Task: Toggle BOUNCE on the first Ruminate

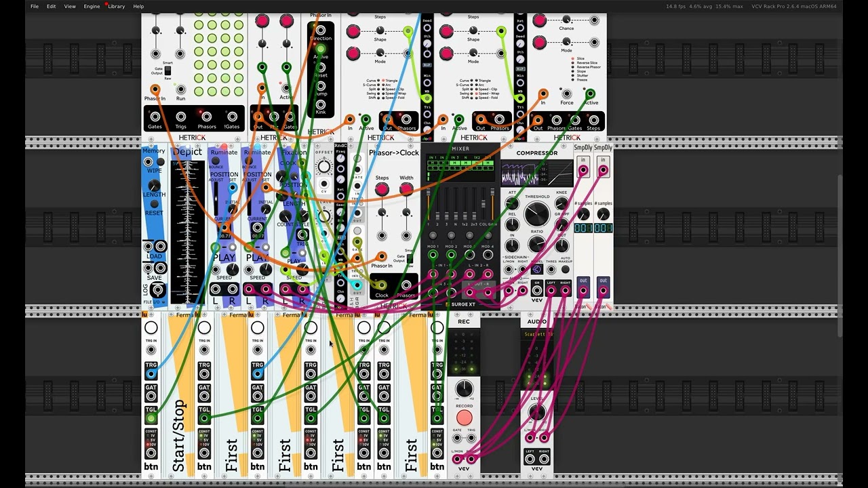Action: coord(215,161)
